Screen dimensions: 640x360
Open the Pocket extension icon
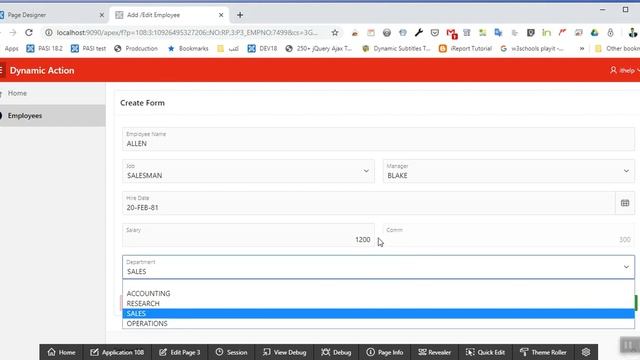point(435,33)
